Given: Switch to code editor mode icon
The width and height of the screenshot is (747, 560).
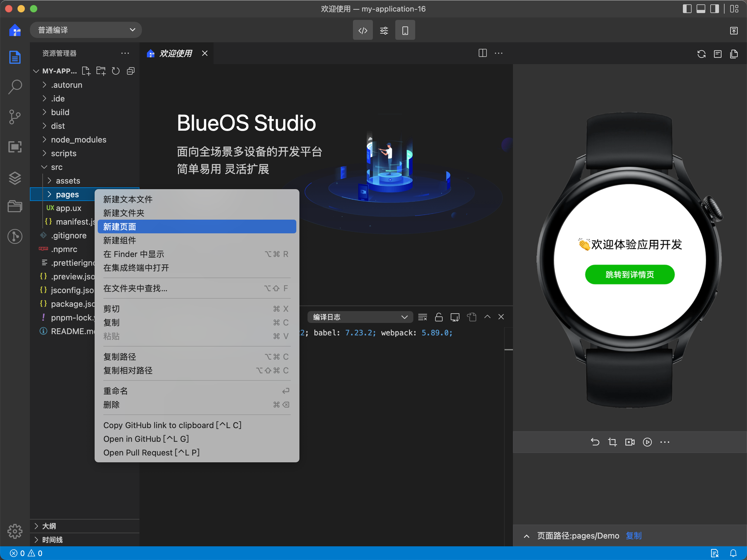Looking at the screenshot, I should pyautogui.click(x=363, y=30).
